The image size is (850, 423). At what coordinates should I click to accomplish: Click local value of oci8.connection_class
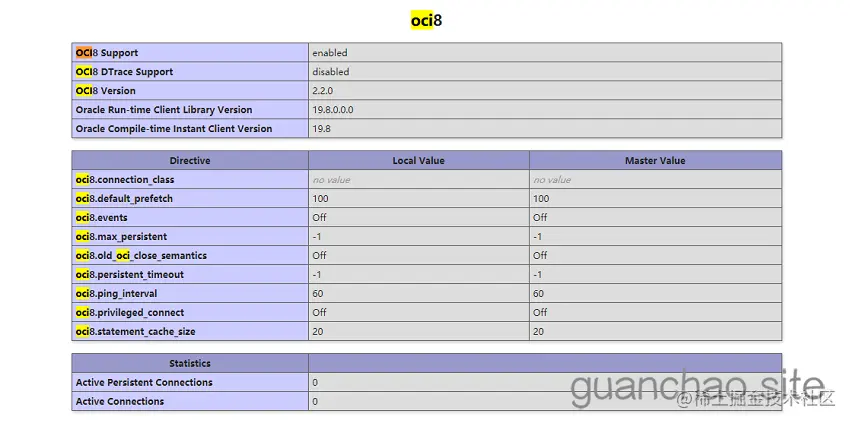pos(331,180)
